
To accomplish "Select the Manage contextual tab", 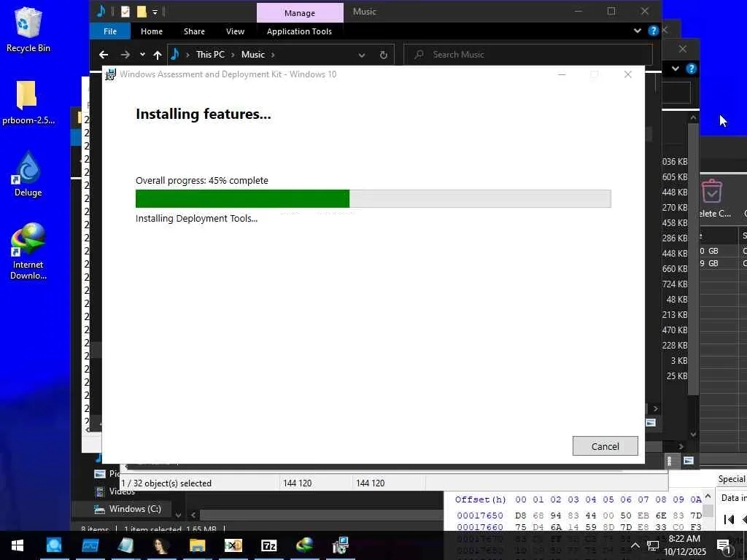I will (300, 13).
